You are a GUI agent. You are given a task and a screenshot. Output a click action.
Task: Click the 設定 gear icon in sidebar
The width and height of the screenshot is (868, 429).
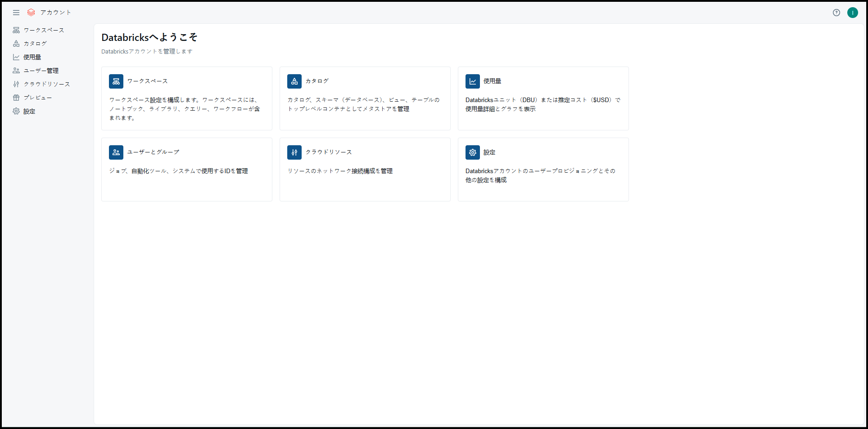(x=16, y=111)
